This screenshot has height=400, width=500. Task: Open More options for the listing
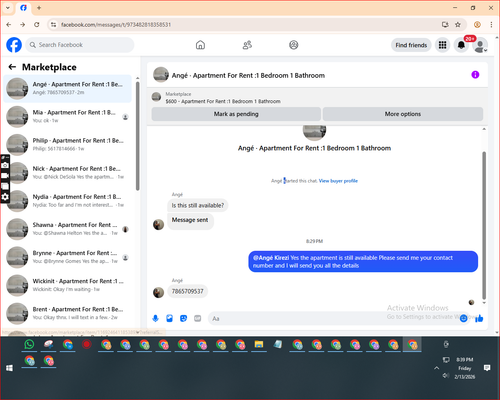403,114
